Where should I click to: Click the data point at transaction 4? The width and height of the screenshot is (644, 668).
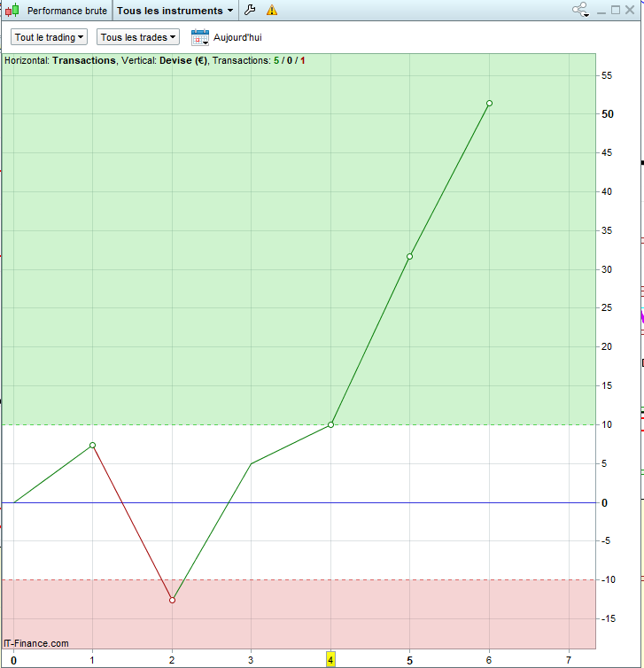(331, 424)
